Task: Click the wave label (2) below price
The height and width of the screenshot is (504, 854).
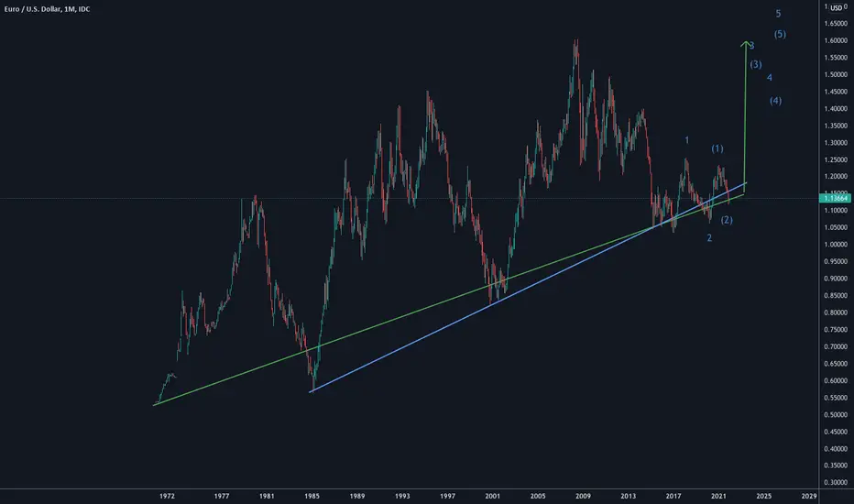Action: point(727,220)
